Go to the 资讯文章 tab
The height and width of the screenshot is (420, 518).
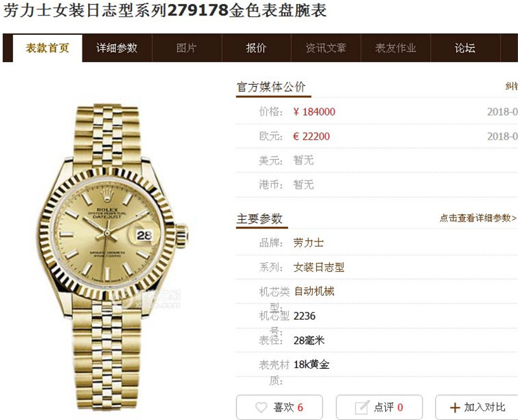pyautogui.click(x=326, y=48)
